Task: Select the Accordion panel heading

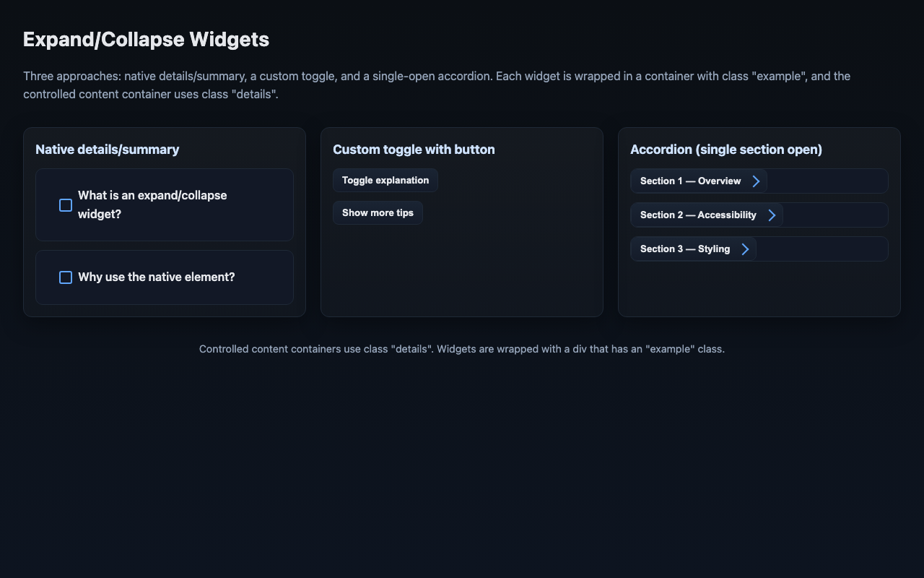Action: 725,149
